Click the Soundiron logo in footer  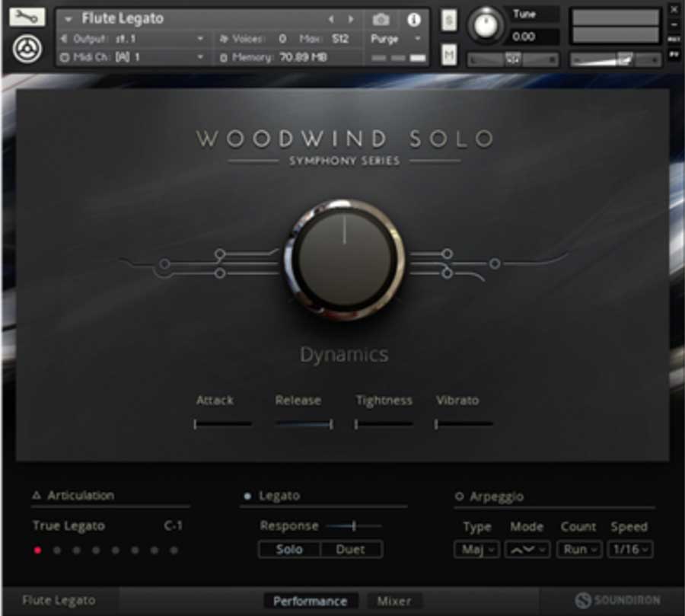617,600
